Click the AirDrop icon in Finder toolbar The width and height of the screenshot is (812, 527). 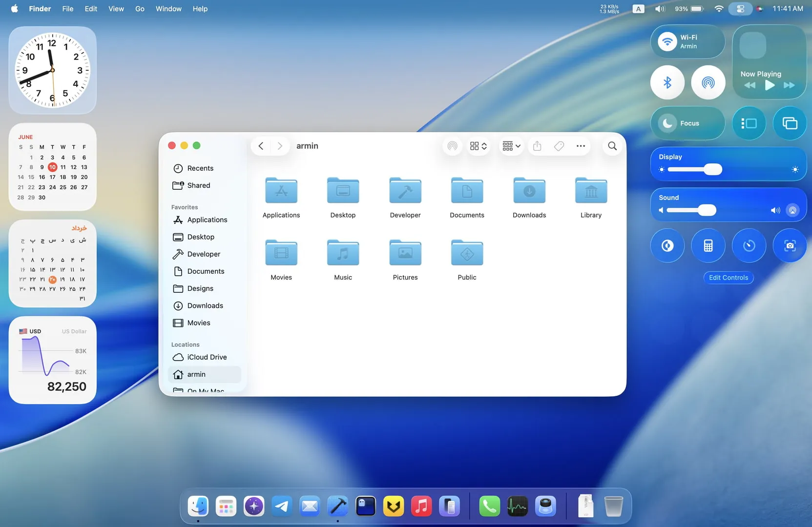453,146
